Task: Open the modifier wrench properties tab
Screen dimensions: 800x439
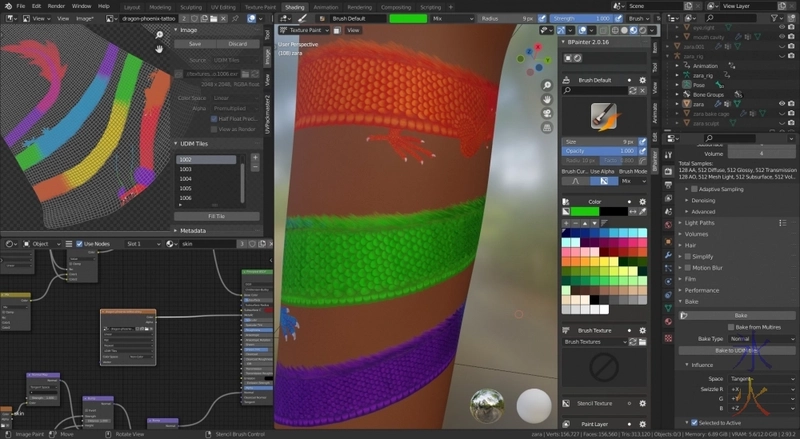Action: (x=668, y=256)
